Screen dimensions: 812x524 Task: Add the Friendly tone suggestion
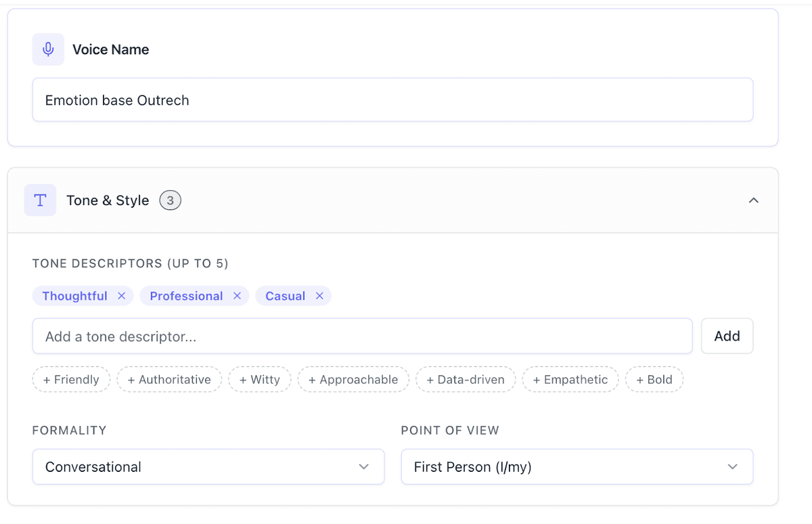pos(71,380)
